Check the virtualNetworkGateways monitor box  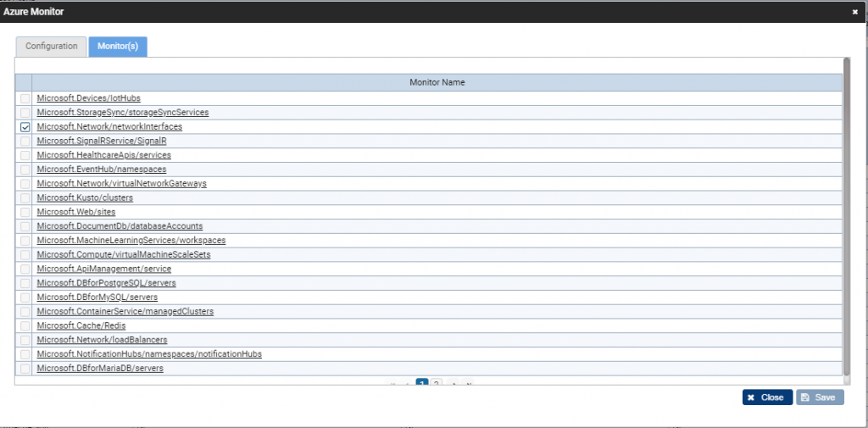click(x=25, y=184)
